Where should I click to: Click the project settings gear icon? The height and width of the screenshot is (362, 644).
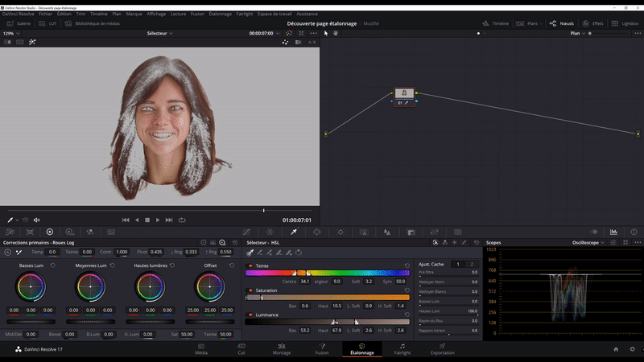pyautogui.click(x=634, y=349)
